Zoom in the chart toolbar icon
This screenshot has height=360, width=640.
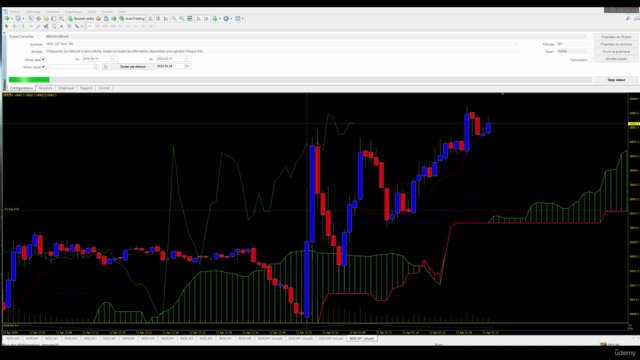[x=174, y=19]
